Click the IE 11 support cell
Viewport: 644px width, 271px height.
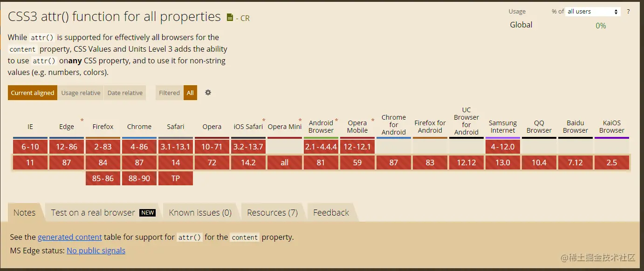click(30, 163)
